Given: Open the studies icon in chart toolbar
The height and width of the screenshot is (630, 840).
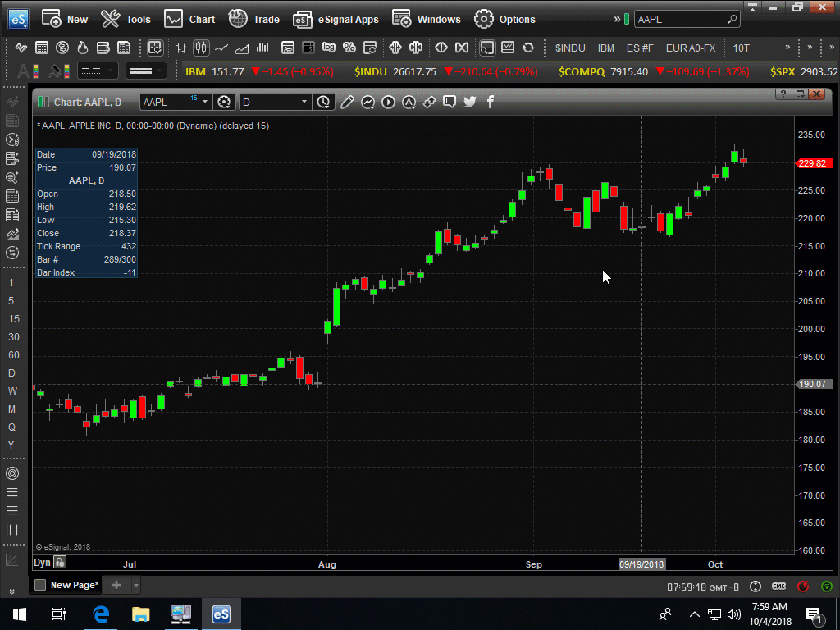Looking at the screenshot, I should [x=367, y=102].
